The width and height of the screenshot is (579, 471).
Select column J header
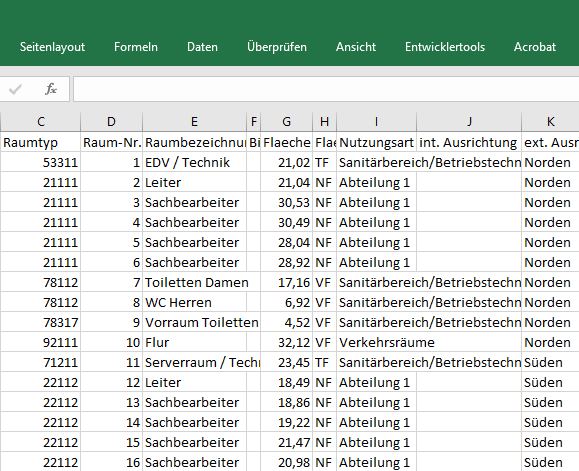[469, 121]
